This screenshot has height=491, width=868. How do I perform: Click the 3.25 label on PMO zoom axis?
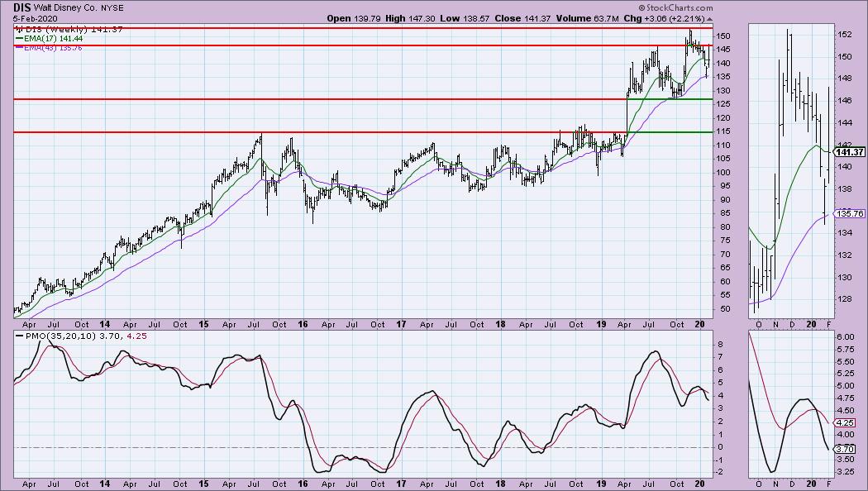846,472
